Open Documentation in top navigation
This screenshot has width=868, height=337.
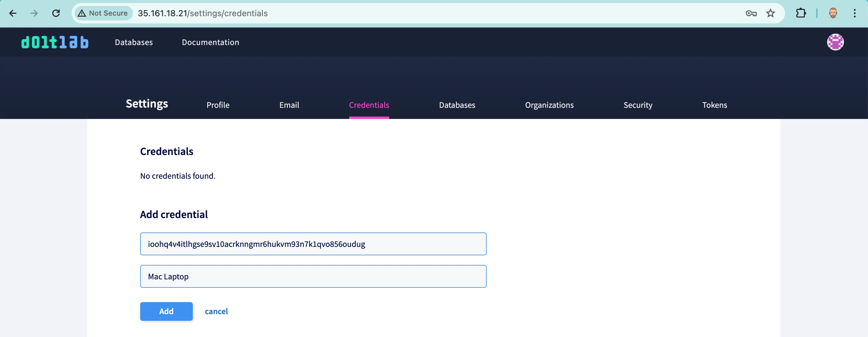(210, 42)
